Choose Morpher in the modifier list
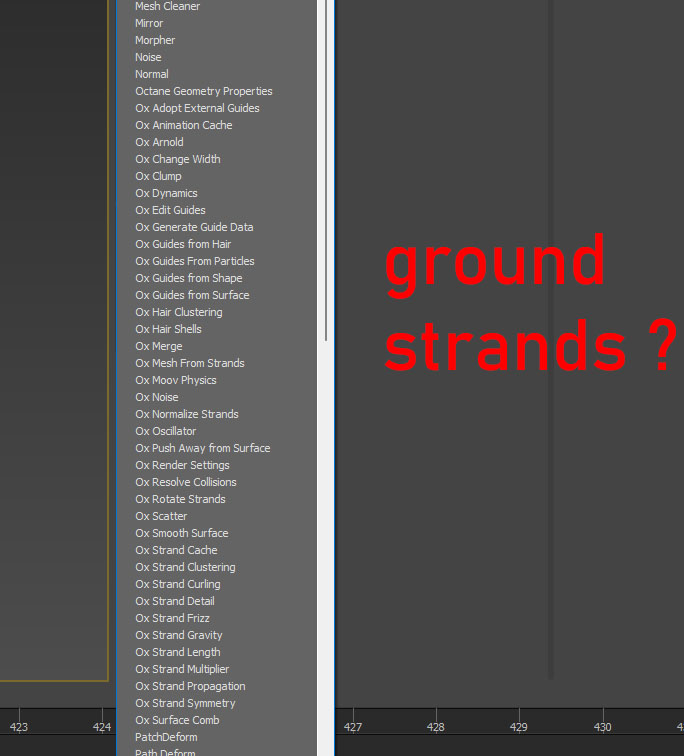 [155, 40]
